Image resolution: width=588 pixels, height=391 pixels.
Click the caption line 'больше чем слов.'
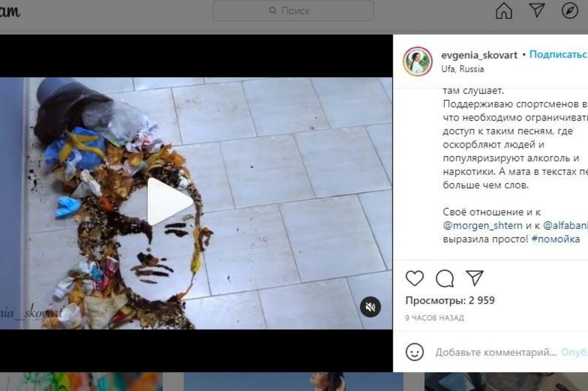click(x=485, y=185)
